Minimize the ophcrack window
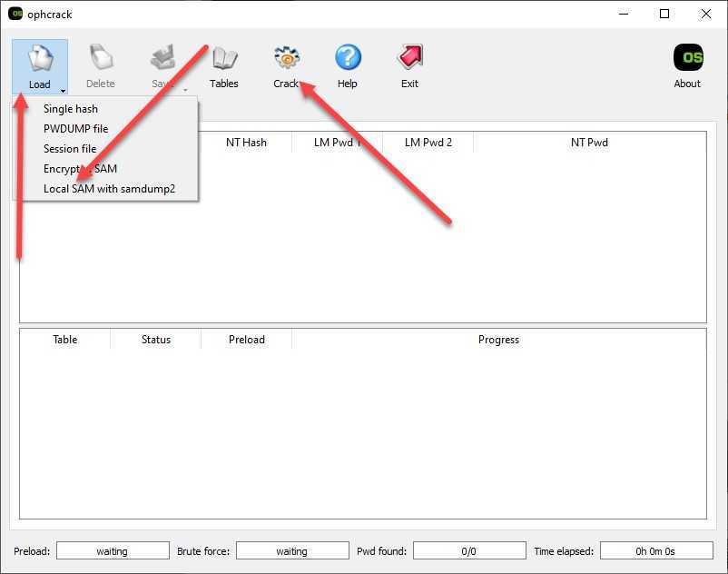 [624, 14]
